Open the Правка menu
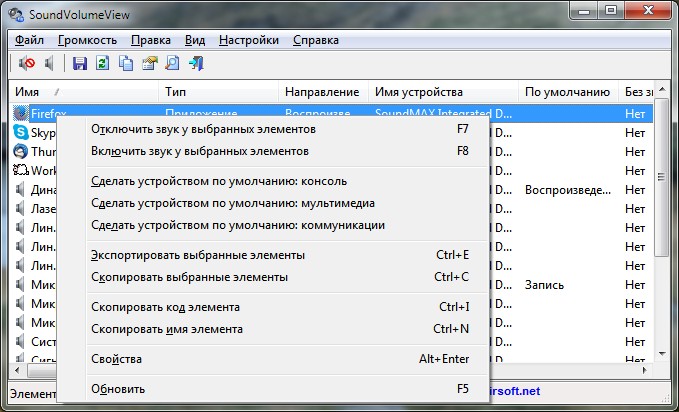Image resolution: width=679 pixels, height=412 pixels. coord(151,40)
